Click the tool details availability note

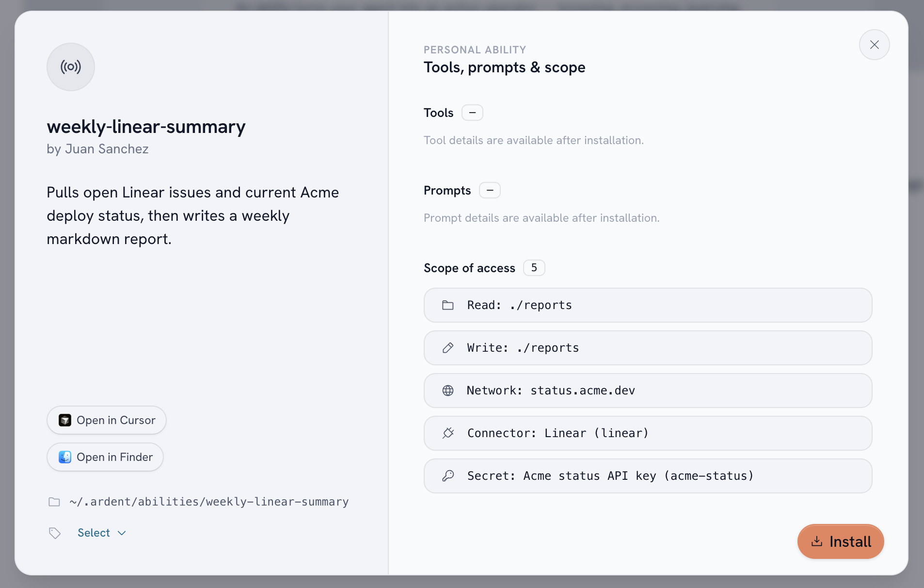(533, 140)
